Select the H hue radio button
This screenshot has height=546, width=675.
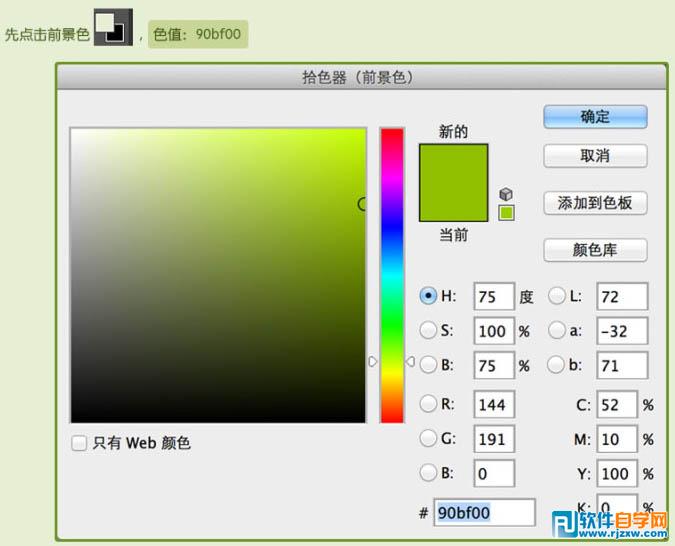[428, 296]
